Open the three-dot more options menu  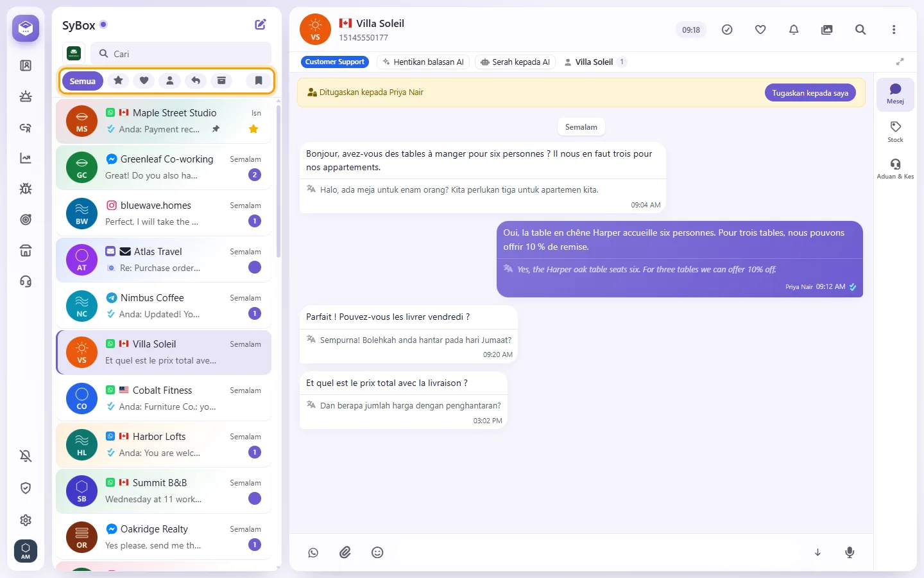click(894, 30)
